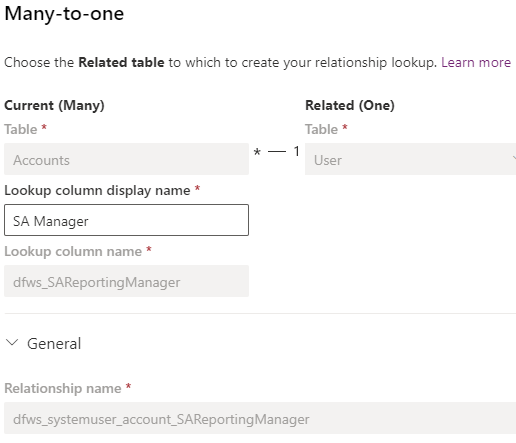Image resolution: width=516 pixels, height=443 pixels.
Task: Click the Lookup column display name field
Action: click(126, 220)
